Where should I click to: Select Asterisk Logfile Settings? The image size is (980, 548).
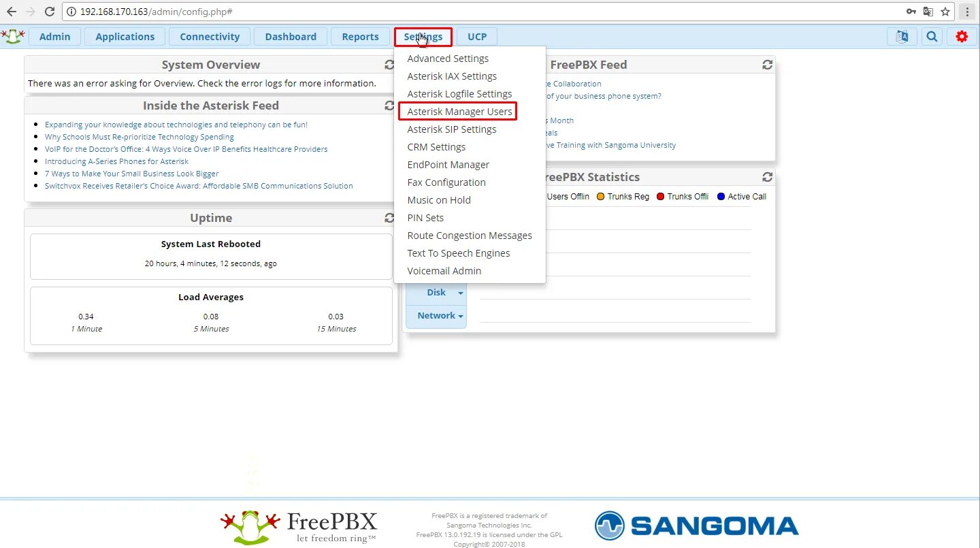(459, 94)
